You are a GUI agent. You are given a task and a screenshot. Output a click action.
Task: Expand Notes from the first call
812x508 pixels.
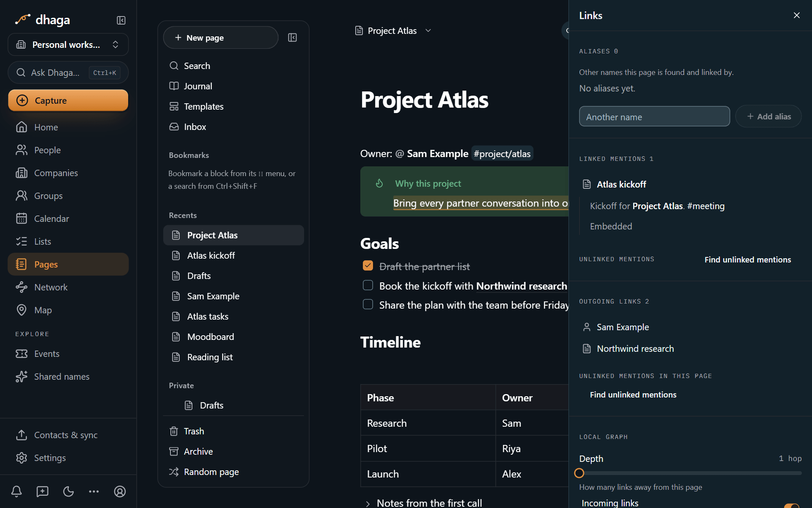pyautogui.click(x=368, y=503)
